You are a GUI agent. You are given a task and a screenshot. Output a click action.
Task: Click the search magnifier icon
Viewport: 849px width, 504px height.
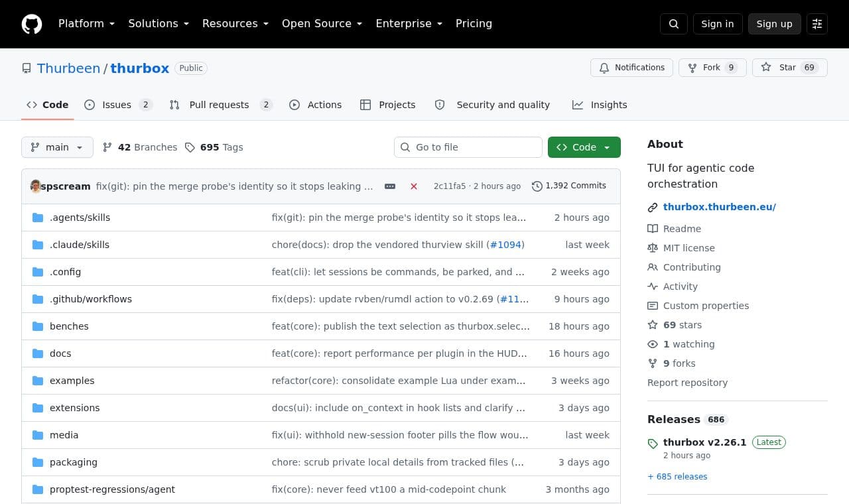[x=674, y=24]
